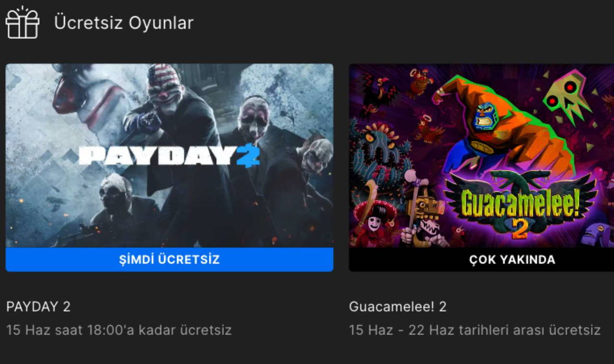Select the ŞİMDİ ÜCRETSİZ blue banner
The width and height of the screenshot is (614, 364).
point(169,259)
